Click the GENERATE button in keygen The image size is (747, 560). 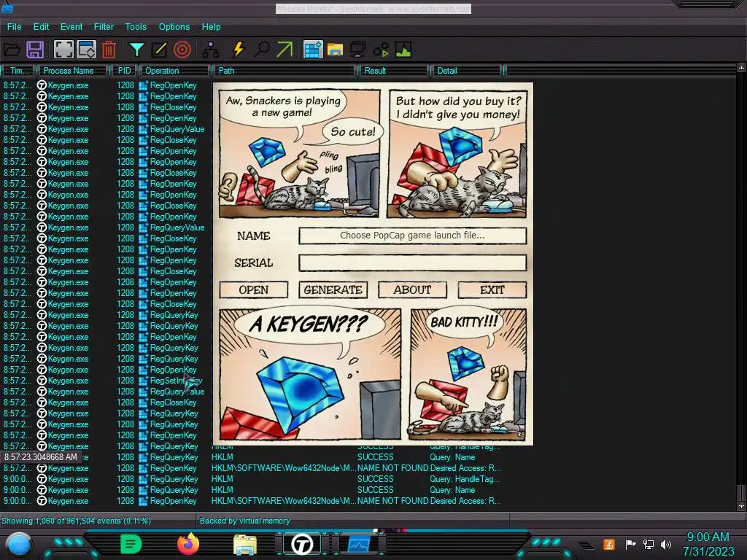pos(333,290)
